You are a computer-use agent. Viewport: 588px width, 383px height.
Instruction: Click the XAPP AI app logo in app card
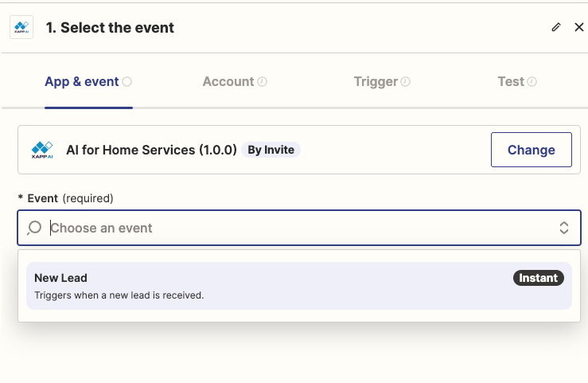tap(42, 150)
